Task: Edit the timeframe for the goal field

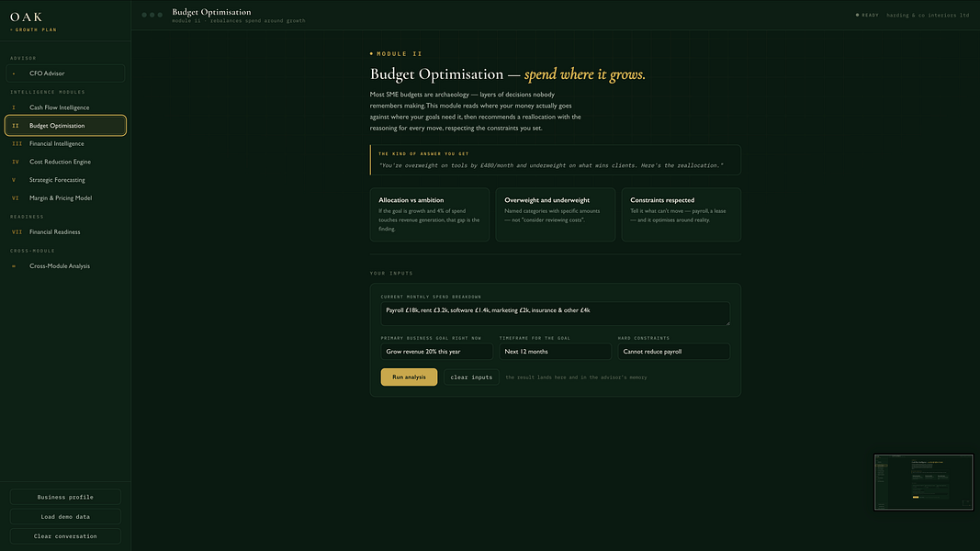Action: coord(555,352)
